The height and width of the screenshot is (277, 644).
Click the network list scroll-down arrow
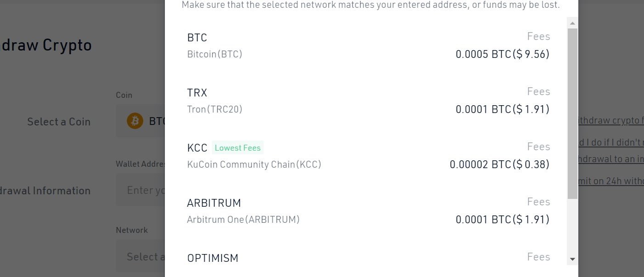coord(572,259)
